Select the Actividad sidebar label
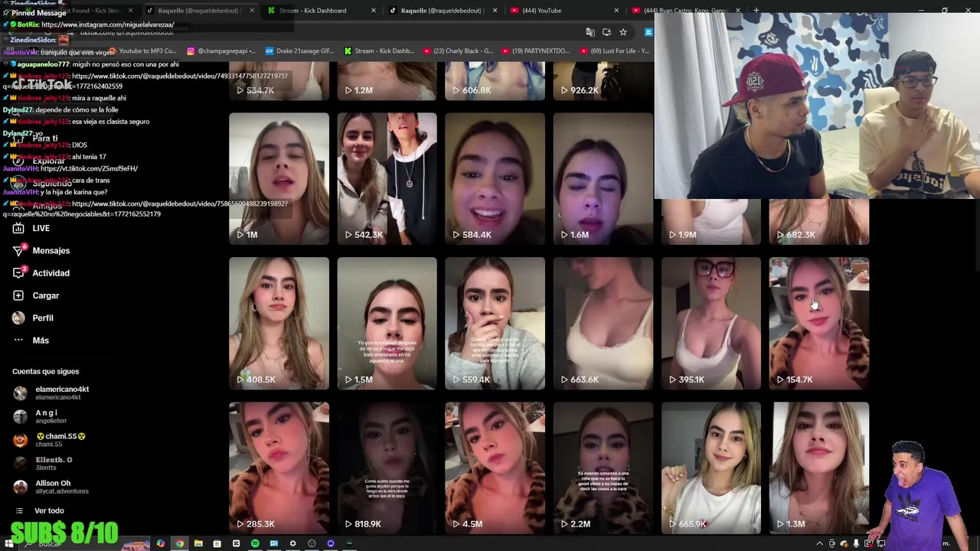The width and height of the screenshot is (980, 551). pos(51,272)
